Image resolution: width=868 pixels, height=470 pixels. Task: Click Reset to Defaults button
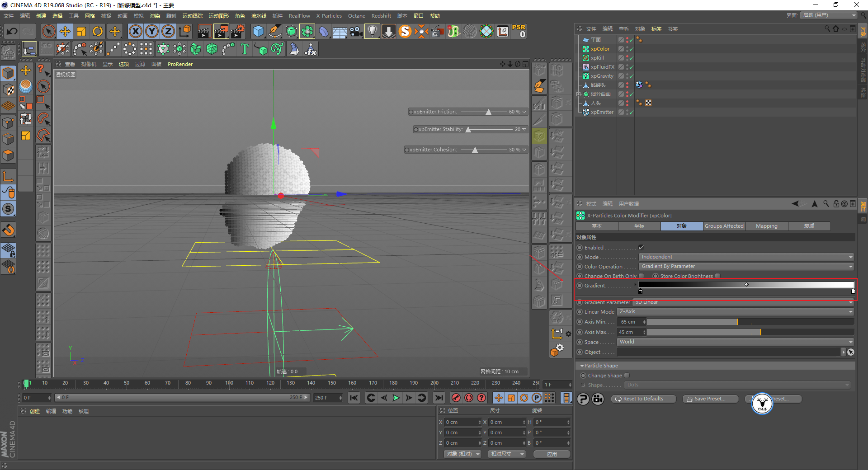(x=643, y=399)
